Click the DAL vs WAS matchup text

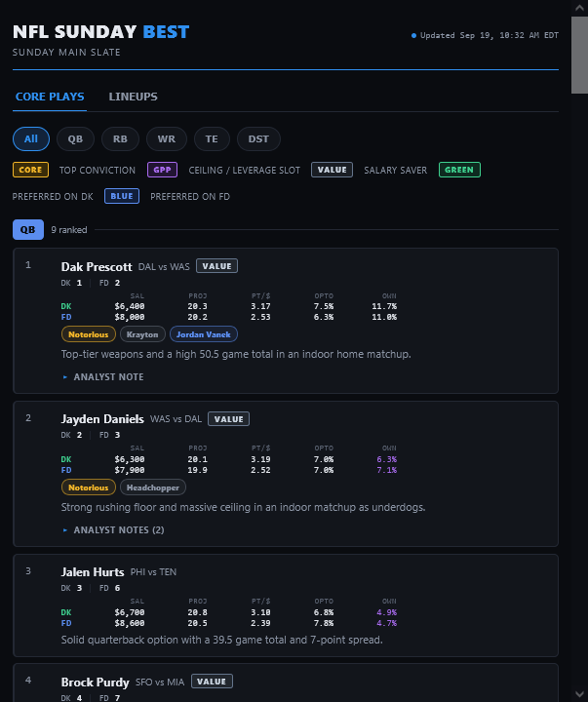tap(164, 267)
